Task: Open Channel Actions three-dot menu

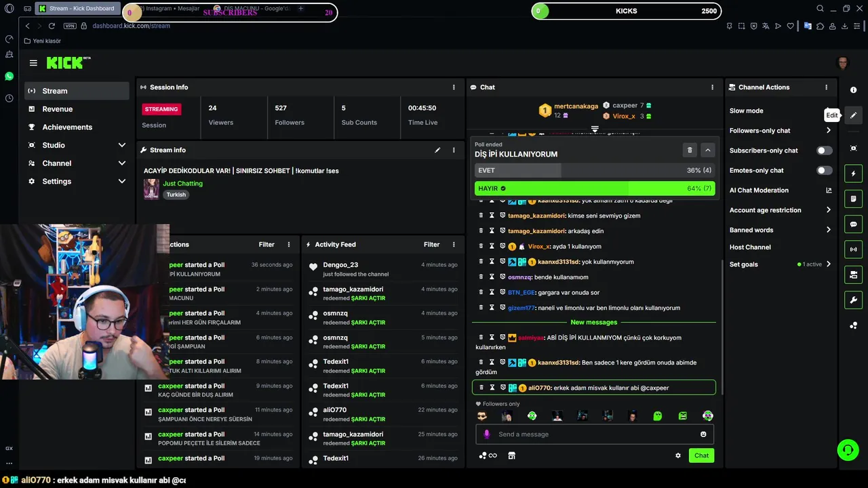Action: (x=826, y=87)
